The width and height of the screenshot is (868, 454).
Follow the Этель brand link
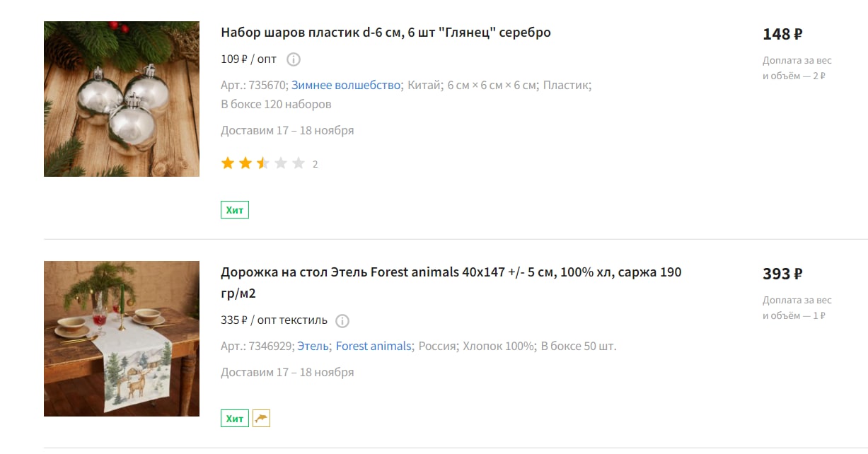pos(313,347)
